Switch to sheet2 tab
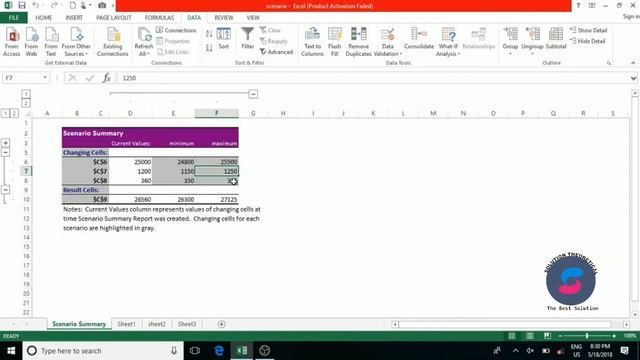The image size is (640, 360). tap(157, 324)
